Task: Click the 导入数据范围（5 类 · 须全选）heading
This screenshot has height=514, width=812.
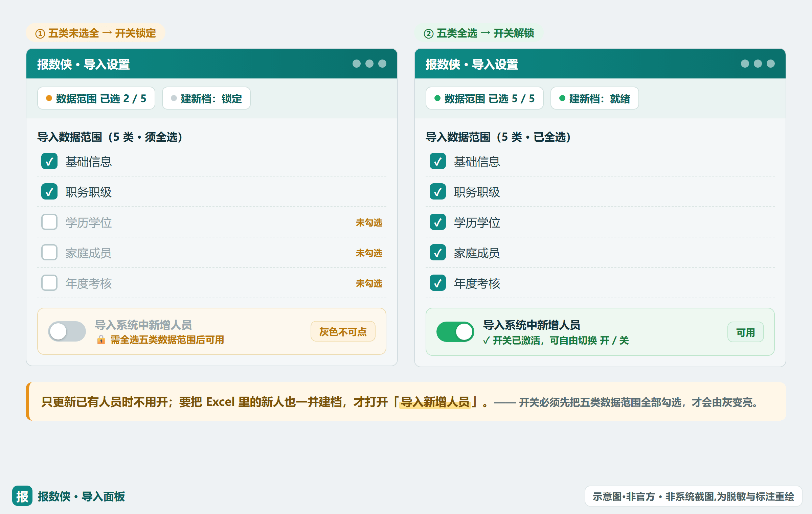Action: tap(110, 137)
